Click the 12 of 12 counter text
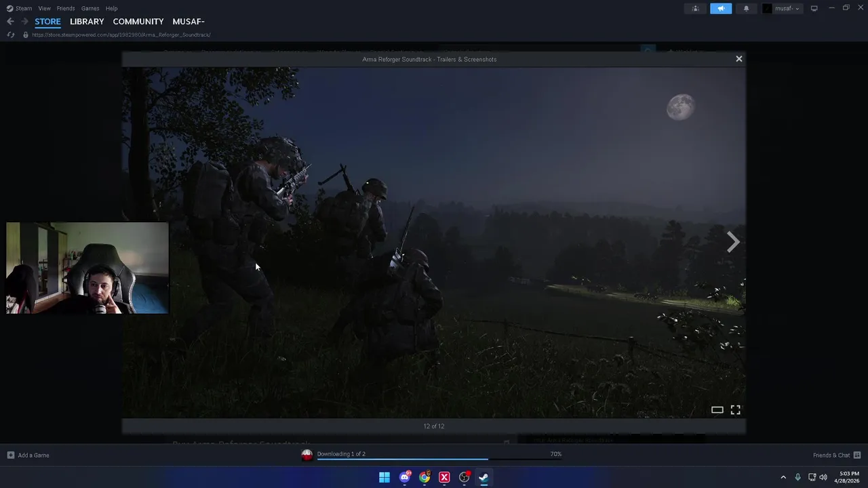 click(x=434, y=426)
